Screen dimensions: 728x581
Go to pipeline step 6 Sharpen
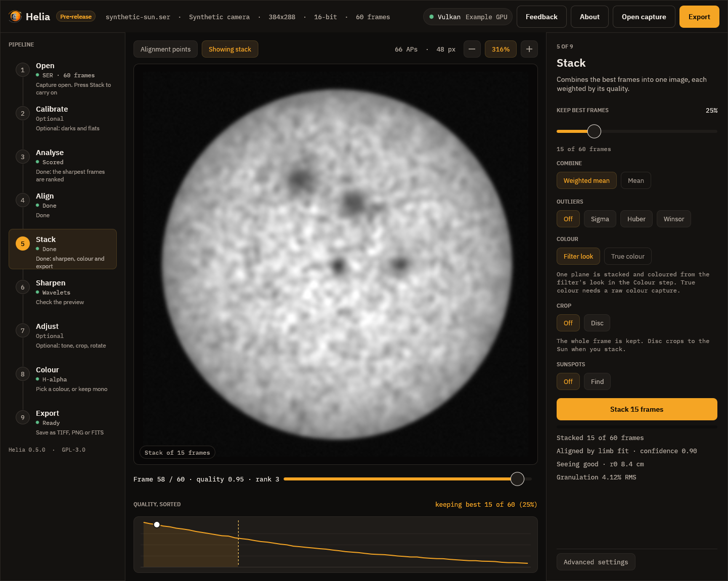click(63, 293)
